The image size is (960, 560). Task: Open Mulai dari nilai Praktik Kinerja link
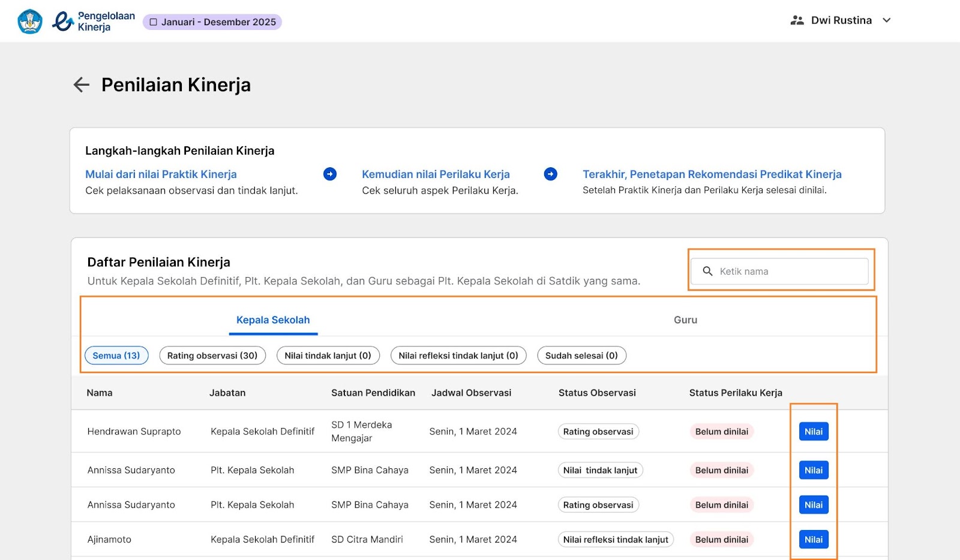coord(161,174)
